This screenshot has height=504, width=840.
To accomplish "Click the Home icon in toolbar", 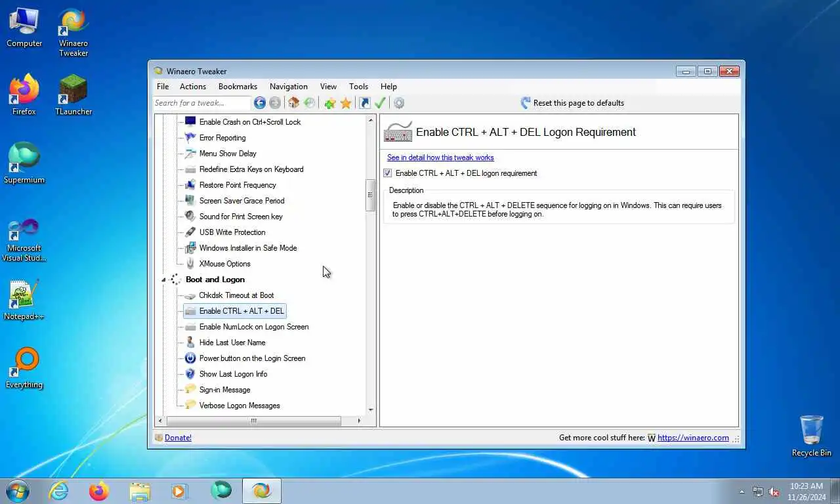I will coord(293,103).
